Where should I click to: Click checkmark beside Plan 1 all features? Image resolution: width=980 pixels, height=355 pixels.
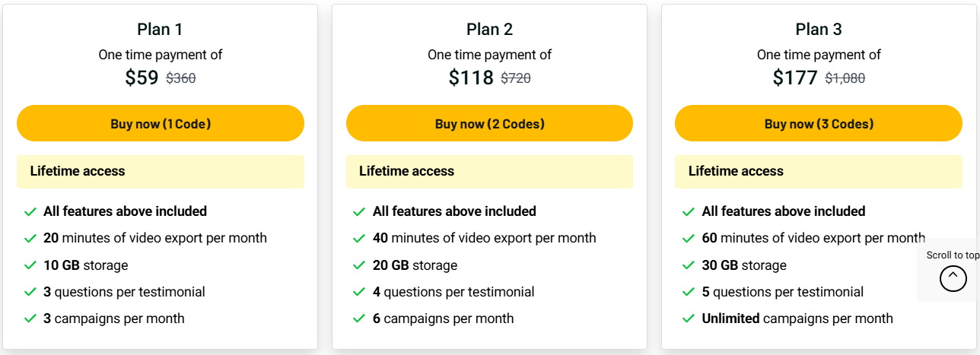tap(30, 211)
